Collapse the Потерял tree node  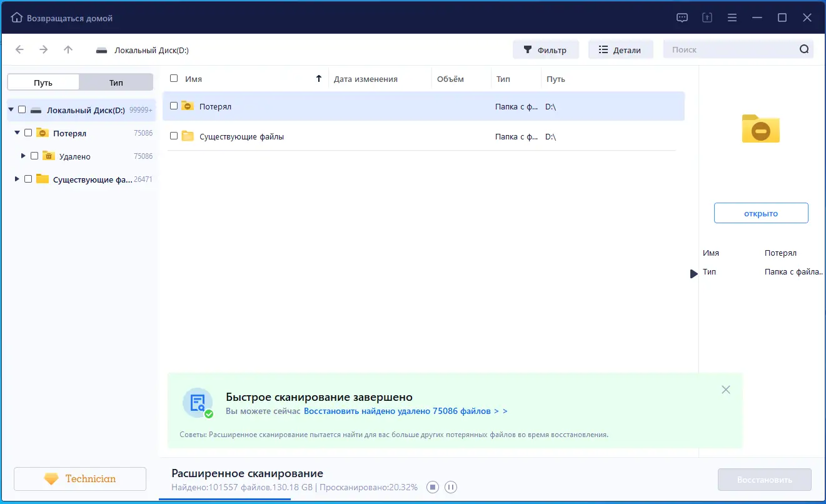(16, 133)
